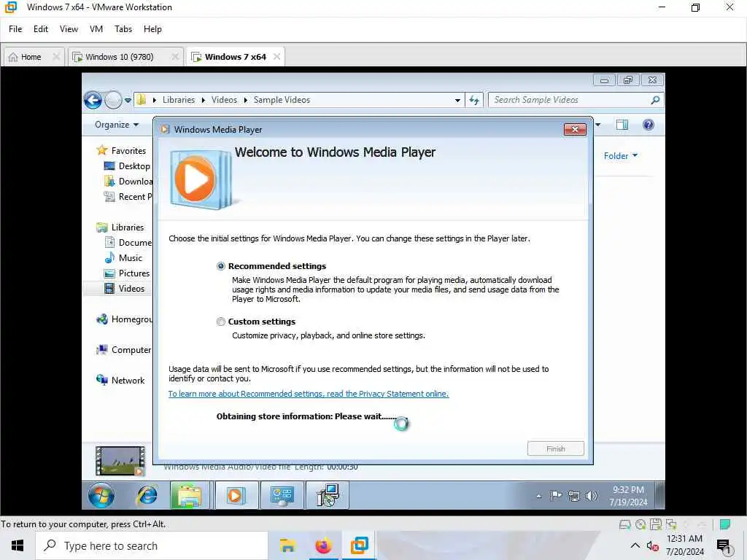The width and height of the screenshot is (747, 560).
Task: Select Computer in the navigation pane
Action: point(123,349)
